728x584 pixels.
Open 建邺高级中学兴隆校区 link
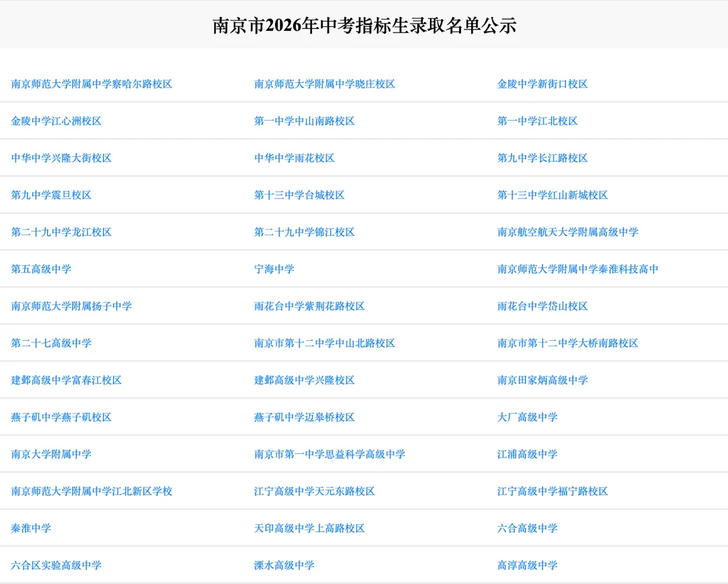(x=304, y=381)
